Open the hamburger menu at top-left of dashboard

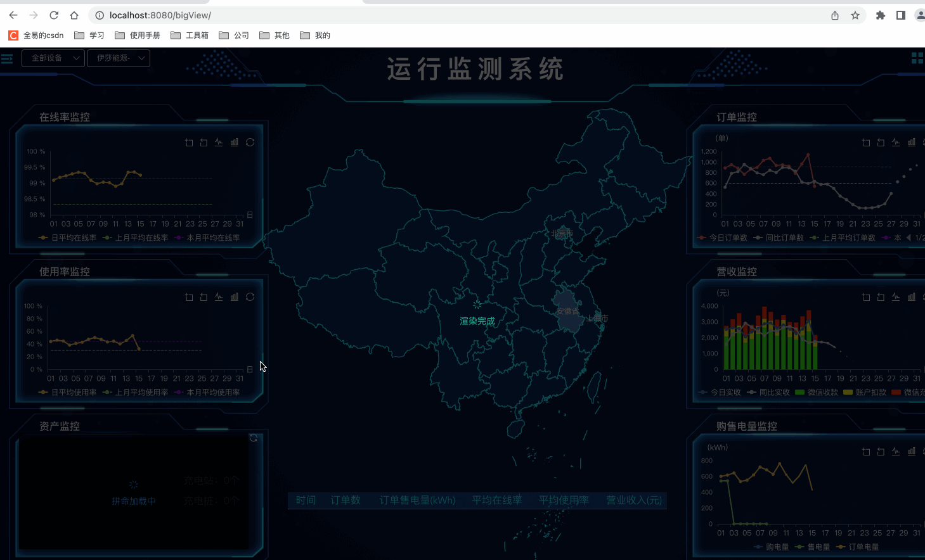point(7,59)
